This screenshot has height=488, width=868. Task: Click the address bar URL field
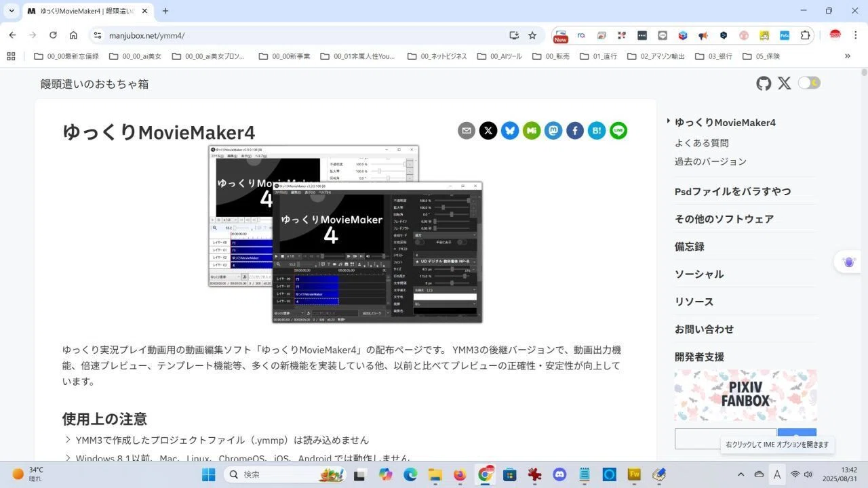(x=305, y=35)
